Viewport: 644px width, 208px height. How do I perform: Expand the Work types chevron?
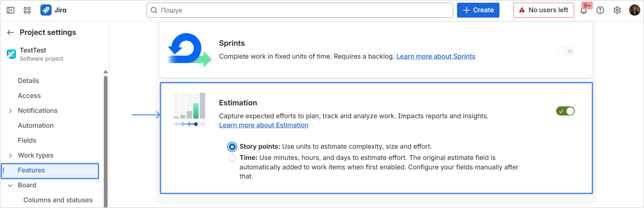pyautogui.click(x=10, y=155)
